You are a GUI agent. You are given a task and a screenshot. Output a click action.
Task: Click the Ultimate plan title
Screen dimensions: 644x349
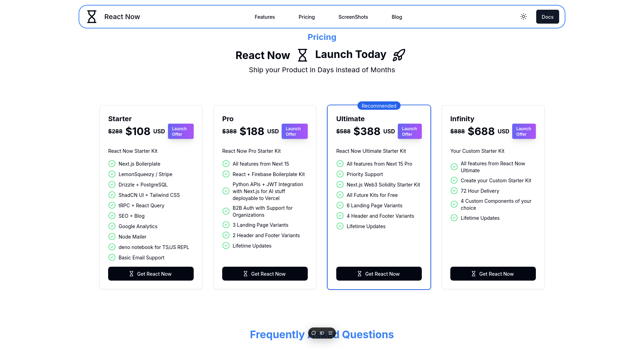click(351, 119)
